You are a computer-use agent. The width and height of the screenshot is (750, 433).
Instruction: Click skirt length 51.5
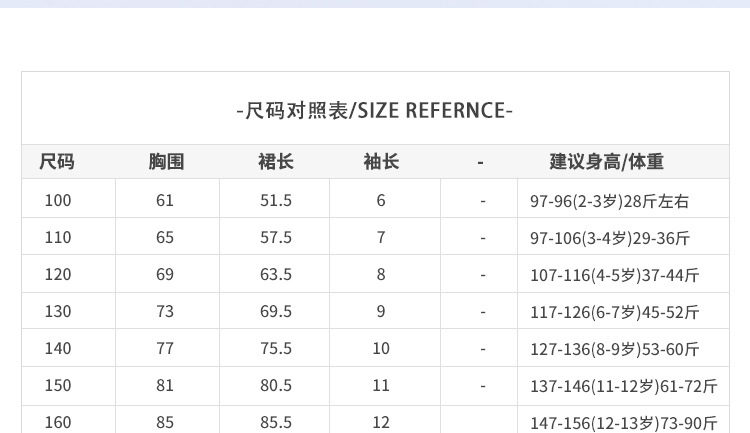click(x=276, y=200)
